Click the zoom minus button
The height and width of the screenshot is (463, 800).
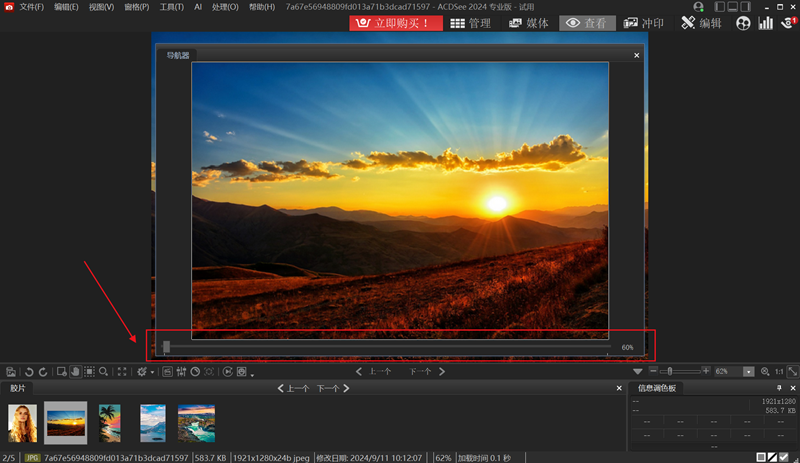653,371
